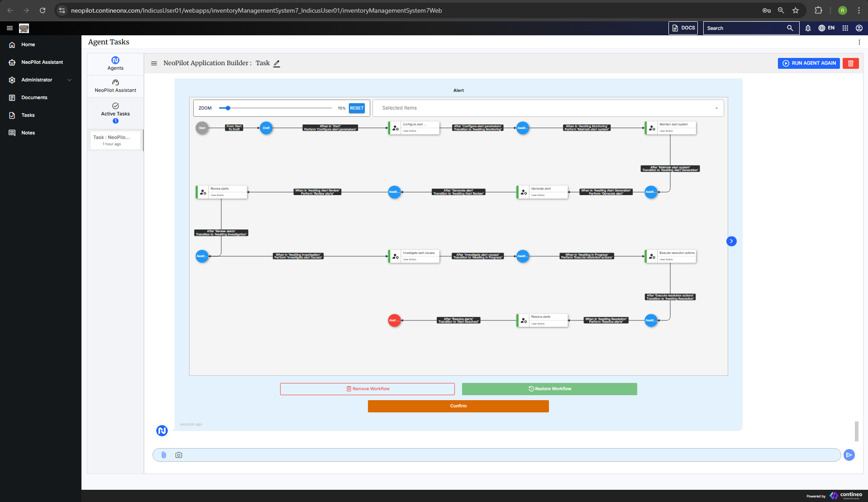
Task: Open notifications bell icon
Action: [808, 28]
